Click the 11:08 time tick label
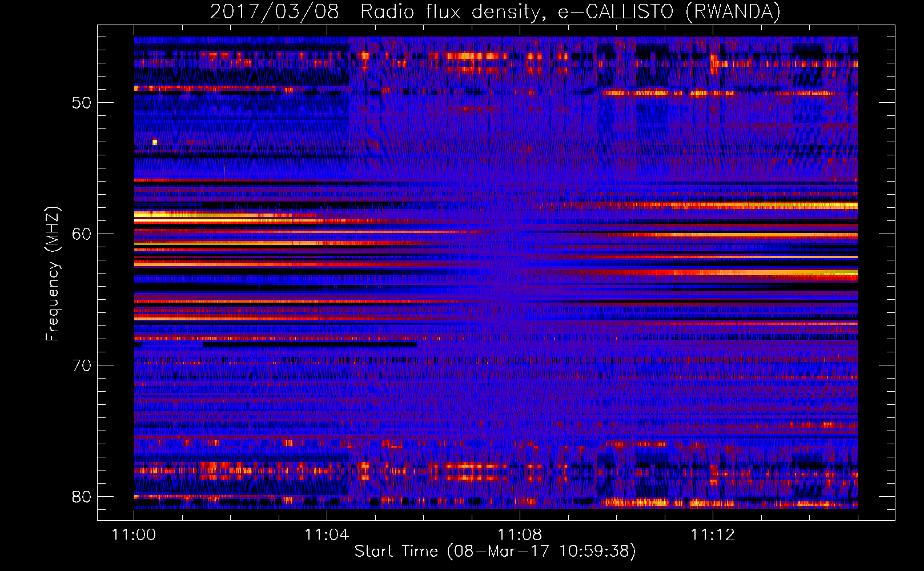This screenshot has width=924, height=571. tap(520, 534)
